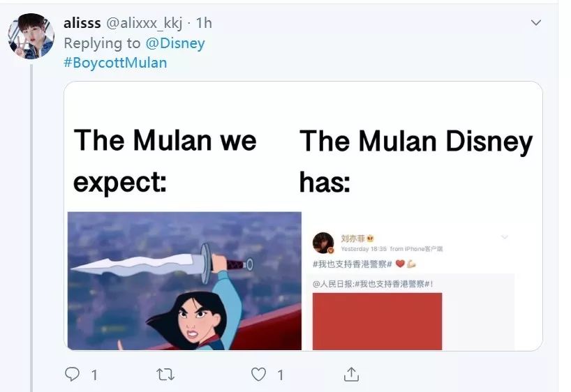The width and height of the screenshot is (571, 392).
Task: Expand the tweet options chevron menu
Action: point(535,23)
